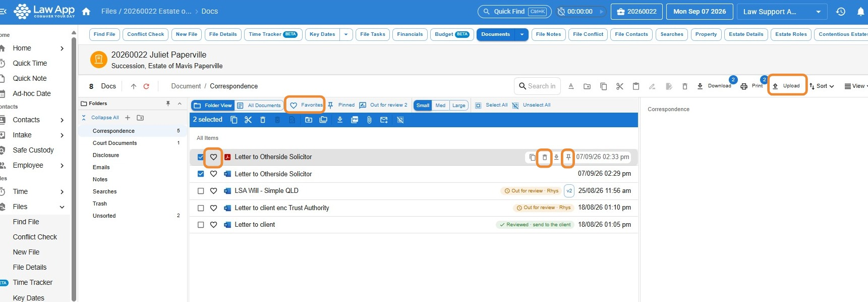Open the Documents button dropdown arrow
This screenshot has width=868, height=302.
point(522,34)
